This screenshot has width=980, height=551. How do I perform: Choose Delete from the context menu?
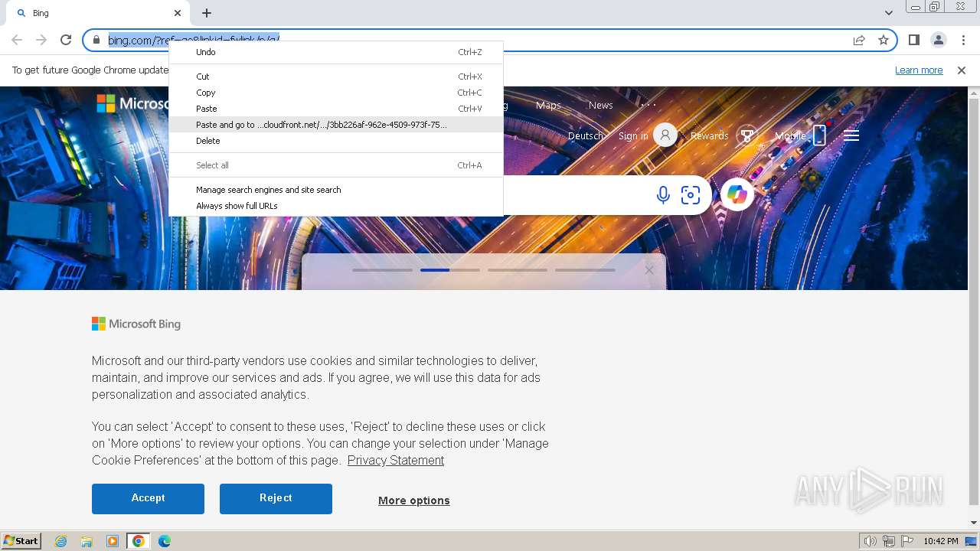click(x=336, y=141)
